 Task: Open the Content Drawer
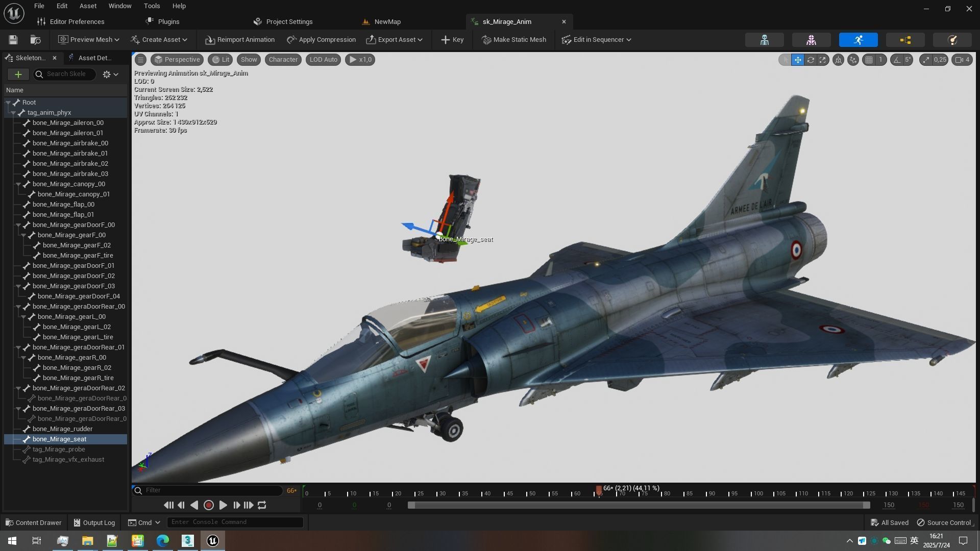(x=34, y=522)
